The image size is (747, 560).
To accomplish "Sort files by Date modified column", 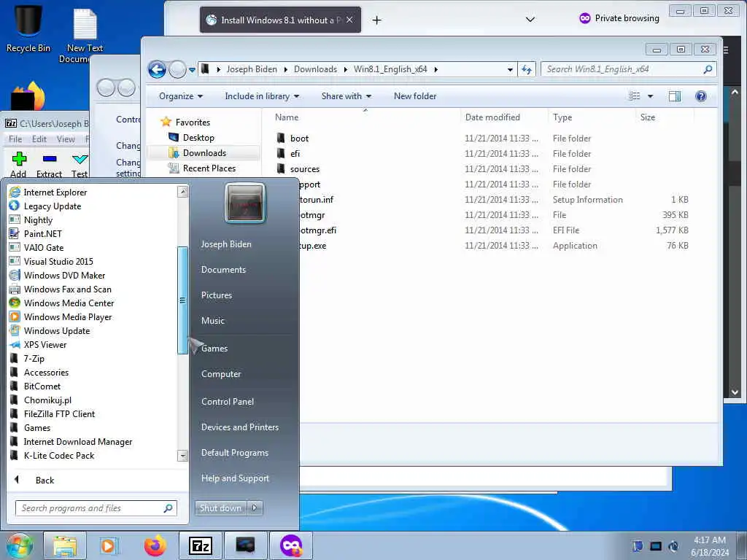I will (492, 117).
